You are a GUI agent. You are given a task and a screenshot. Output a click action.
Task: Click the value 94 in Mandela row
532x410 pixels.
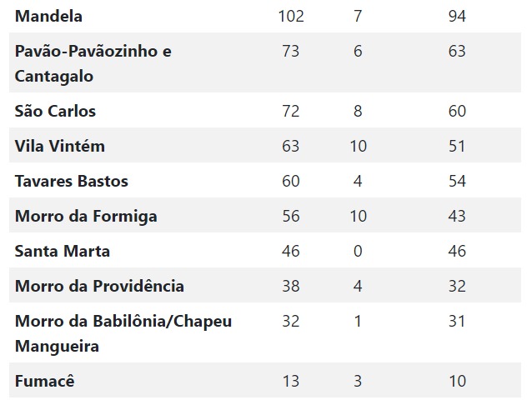[x=457, y=17]
